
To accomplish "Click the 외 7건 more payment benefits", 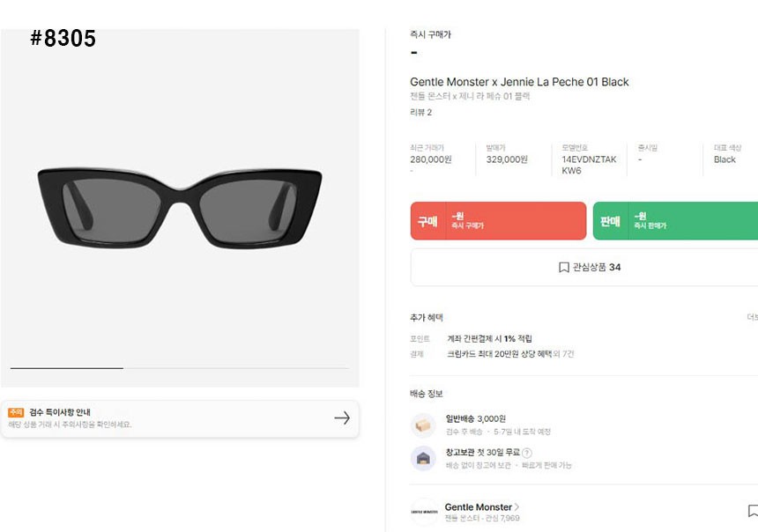I will (x=563, y=354).
